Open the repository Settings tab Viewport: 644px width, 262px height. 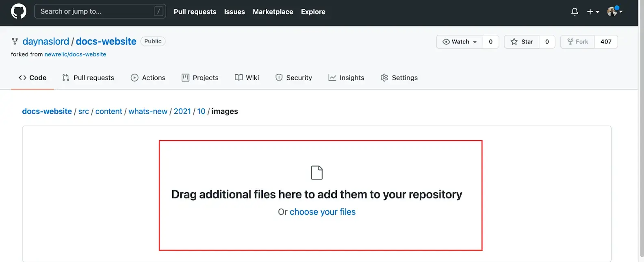399,78
